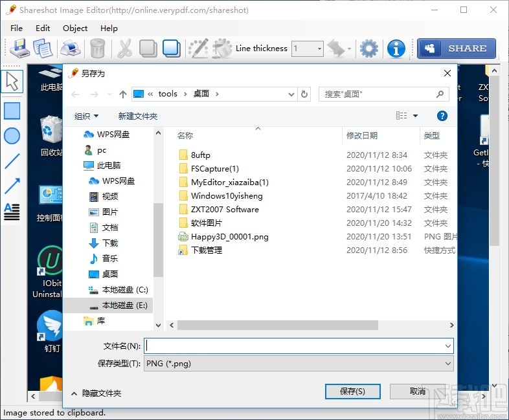Click the fill color paint bucket icon
The image size is (509, 420).
(x=222, y=49)
